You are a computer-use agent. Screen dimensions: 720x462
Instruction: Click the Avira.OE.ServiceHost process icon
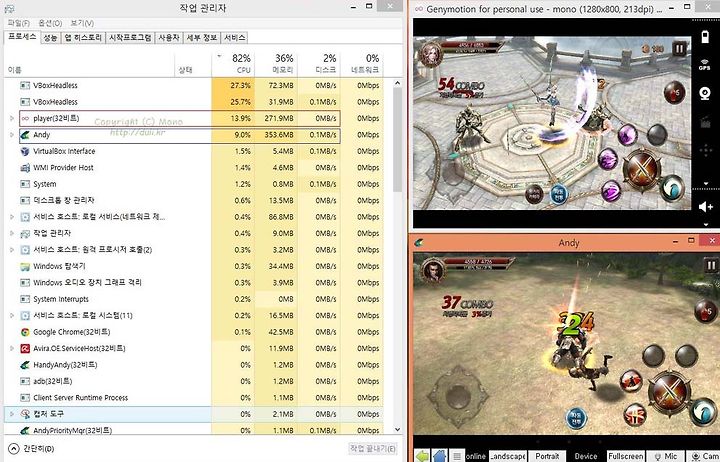pyautogui.click(x=25, y=349)
